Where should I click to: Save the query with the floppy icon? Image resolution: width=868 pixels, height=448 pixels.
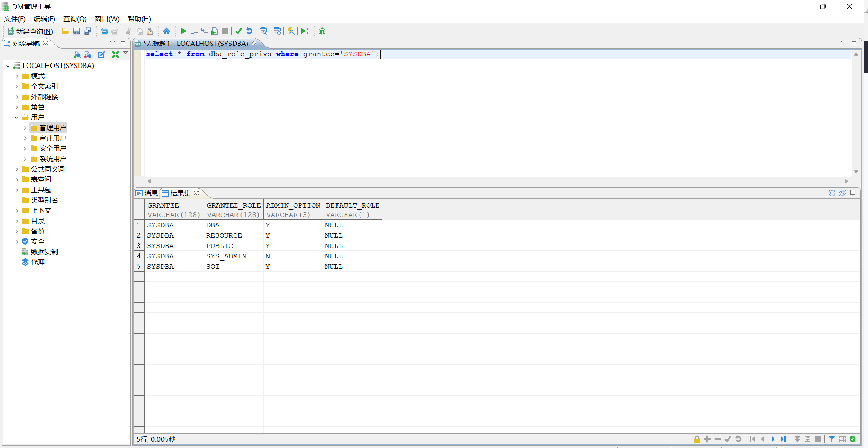76,31
